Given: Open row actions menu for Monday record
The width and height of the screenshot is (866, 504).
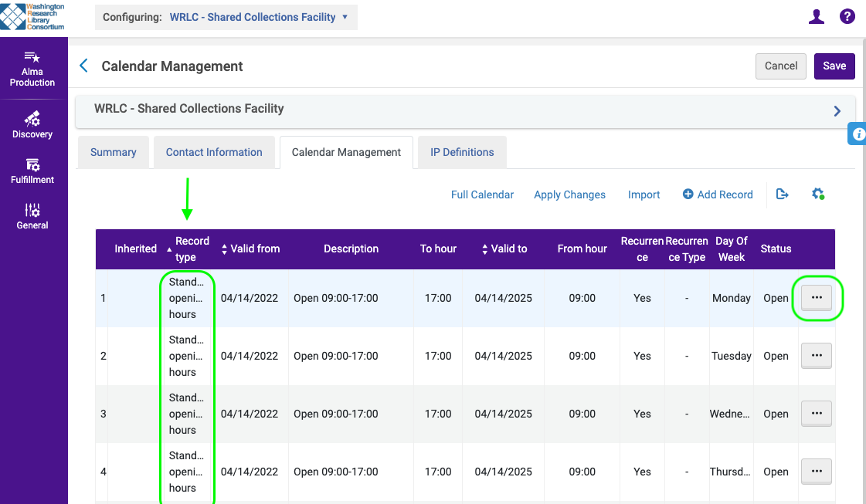Looking at the screenshot, I should [817, 298].
